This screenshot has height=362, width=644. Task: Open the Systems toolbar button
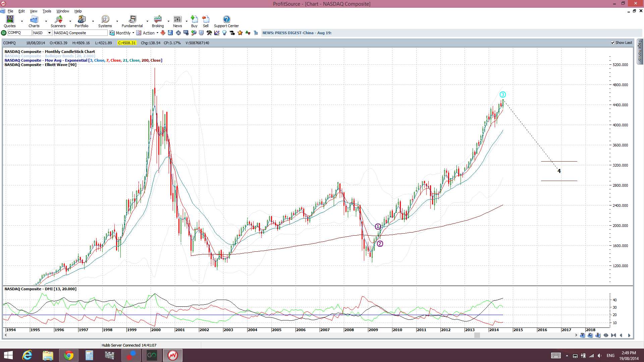[105, 21]
